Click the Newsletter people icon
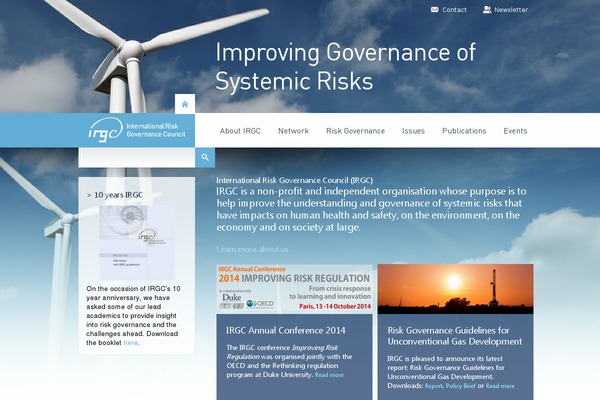 point(487,10)
